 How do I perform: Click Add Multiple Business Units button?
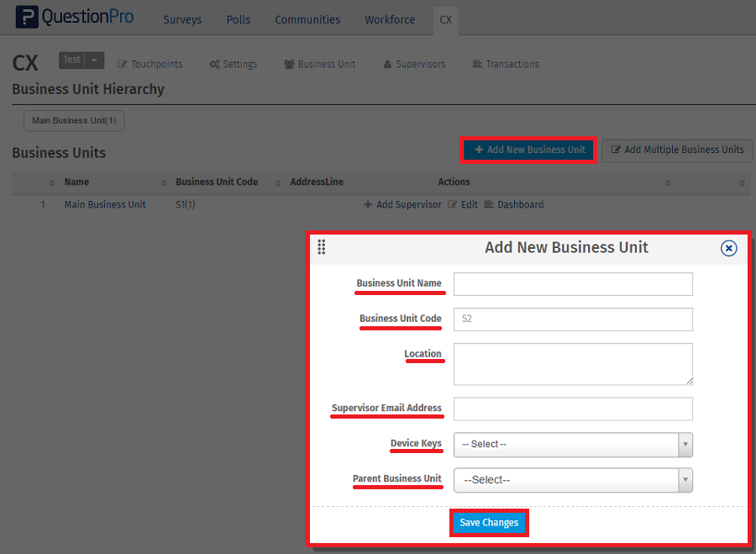(x=677, y=150)
